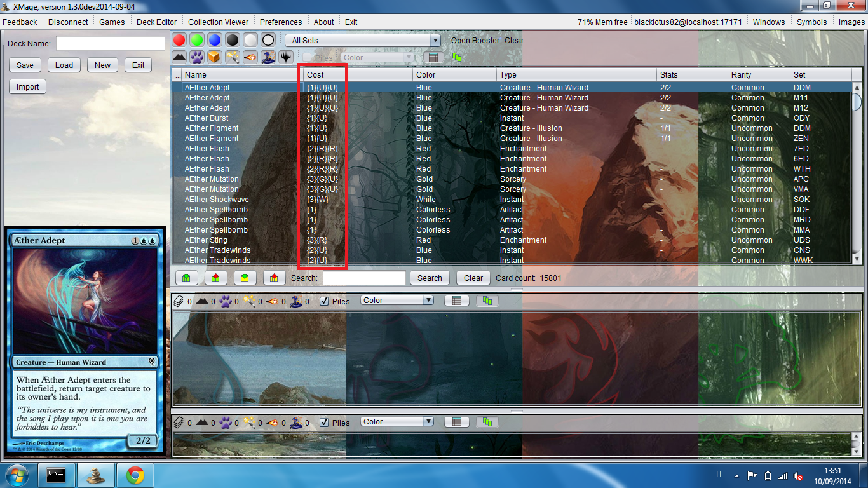
Task: Click the green down-arrow on green card button
Action: (x=187, y=278)
